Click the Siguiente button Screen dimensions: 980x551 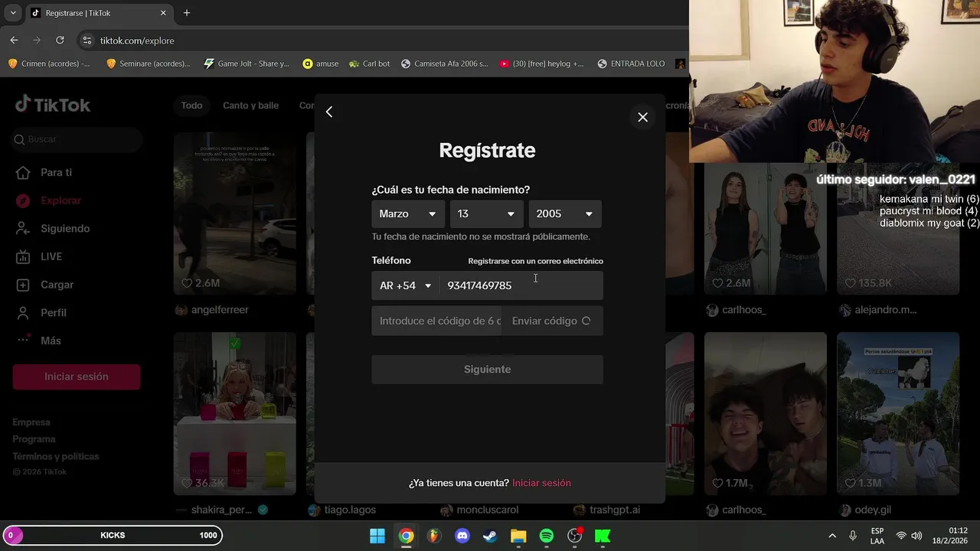(x=487, y=370)
